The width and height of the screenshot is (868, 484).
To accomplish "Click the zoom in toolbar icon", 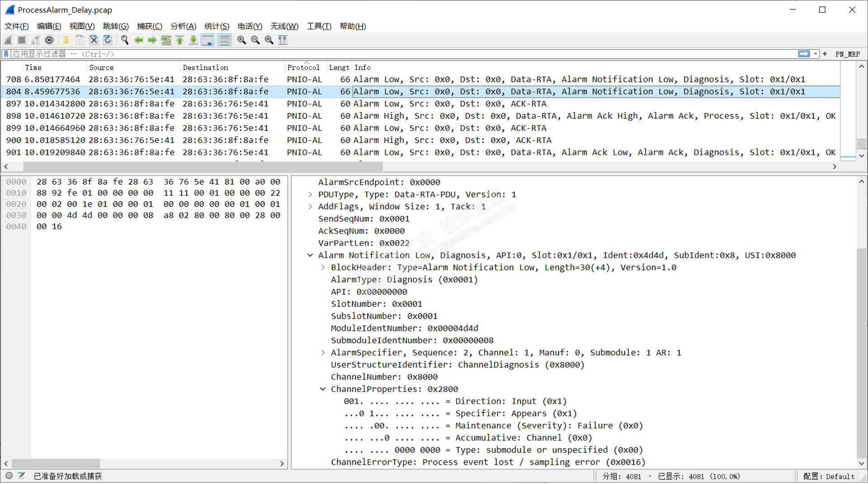I will coord(242,40).
